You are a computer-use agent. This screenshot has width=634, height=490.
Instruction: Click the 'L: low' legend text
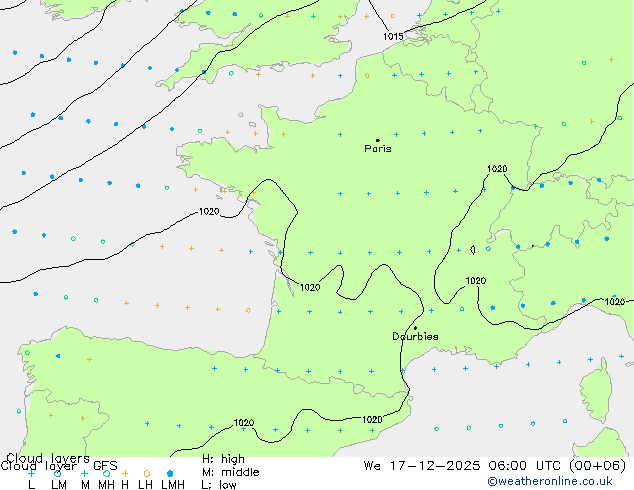(x=219, y=485)
